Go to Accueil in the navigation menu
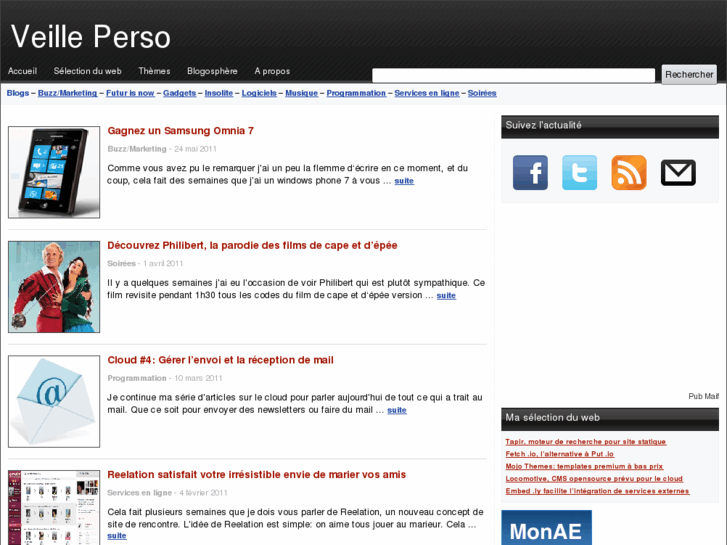 point(22,71)
